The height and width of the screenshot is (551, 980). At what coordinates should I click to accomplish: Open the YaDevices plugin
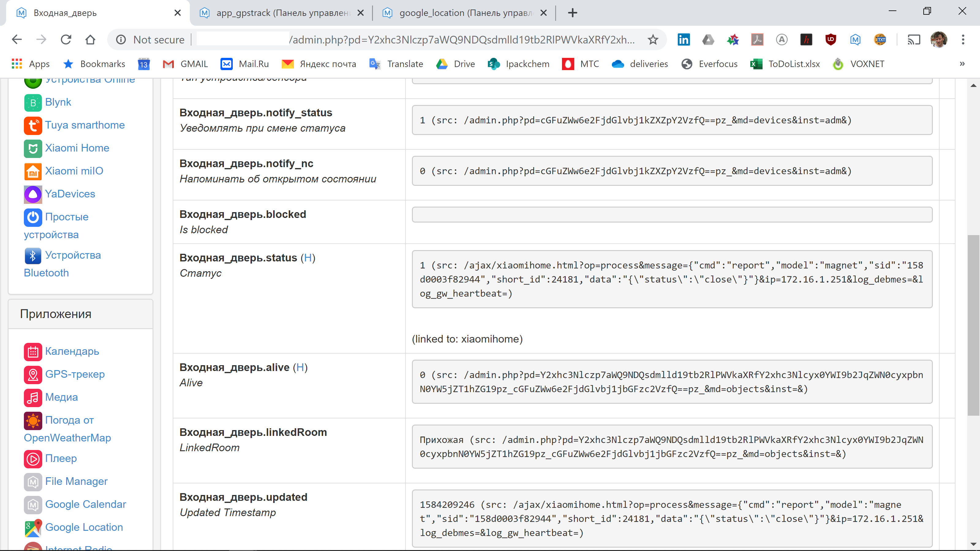tap(70, 194)
